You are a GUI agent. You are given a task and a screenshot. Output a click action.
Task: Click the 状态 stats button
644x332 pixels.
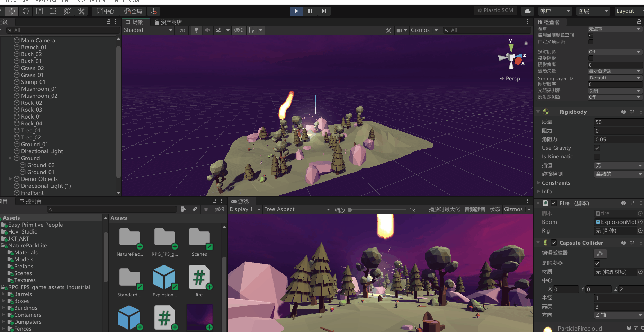coord(495,209)
